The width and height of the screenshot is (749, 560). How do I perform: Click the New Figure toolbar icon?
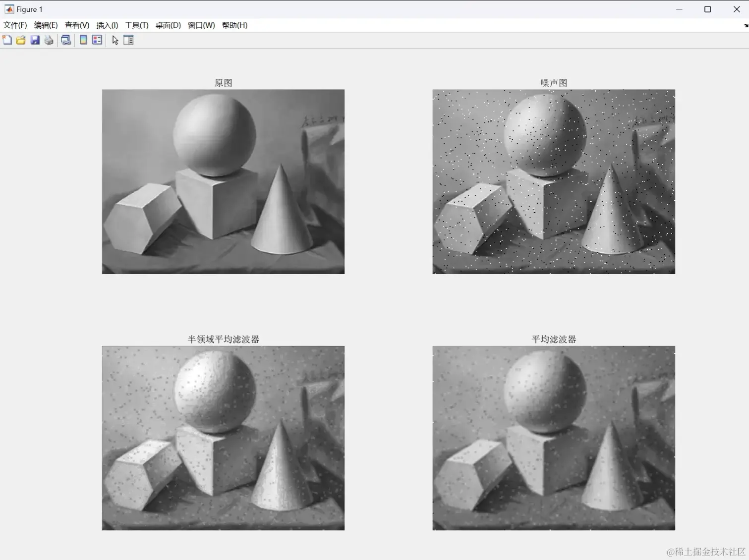[7, 40]
